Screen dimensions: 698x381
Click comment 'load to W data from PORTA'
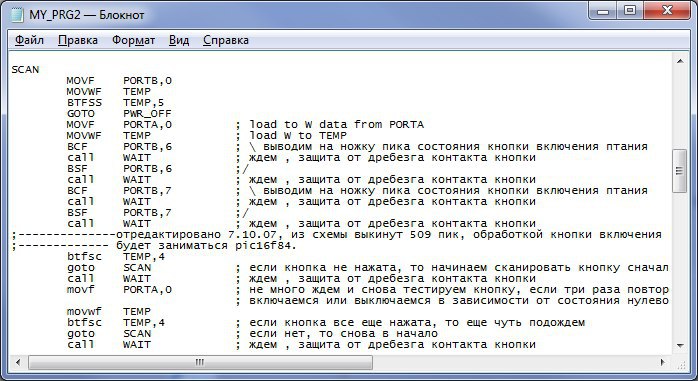337,125
